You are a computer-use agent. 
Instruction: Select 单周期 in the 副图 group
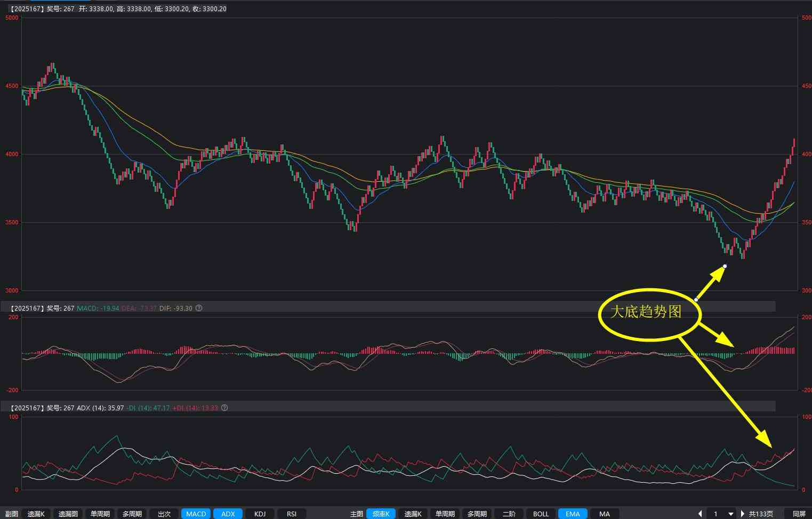tap(100, 514)
